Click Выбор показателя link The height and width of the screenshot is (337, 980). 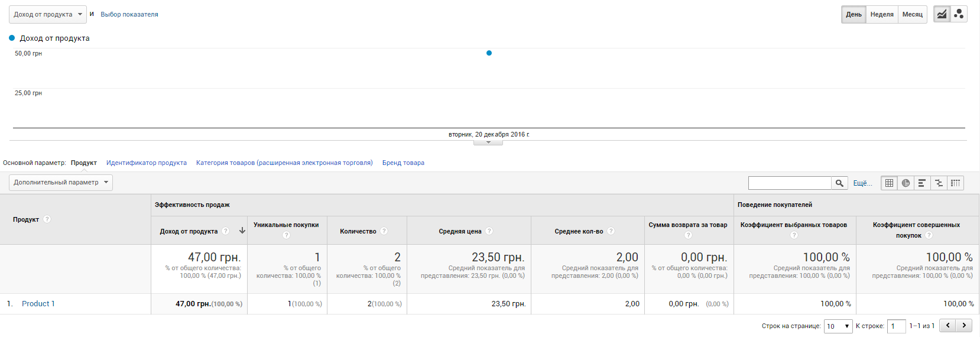pyautogui.click(x=129, y=14)
